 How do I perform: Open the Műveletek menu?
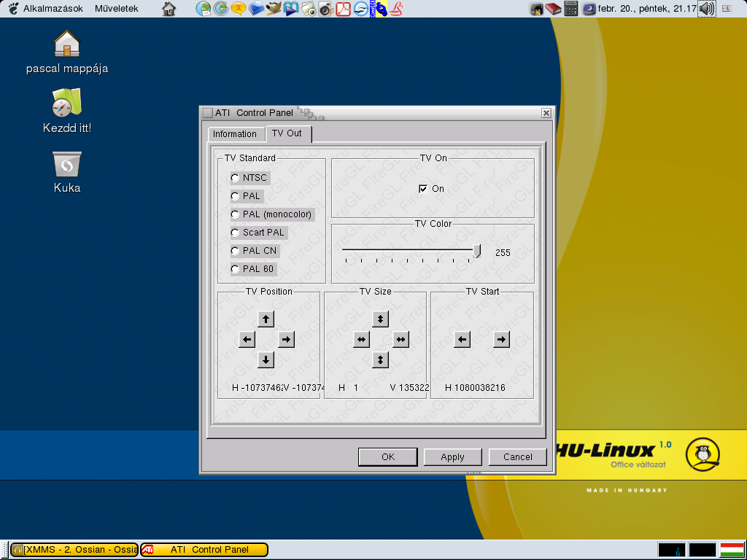[116, 9]
